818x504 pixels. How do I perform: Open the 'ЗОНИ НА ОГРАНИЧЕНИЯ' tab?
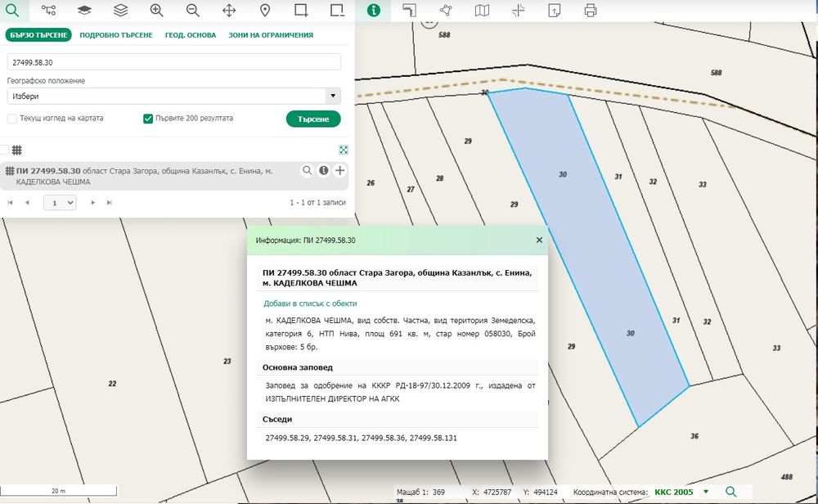coord(271,35)
